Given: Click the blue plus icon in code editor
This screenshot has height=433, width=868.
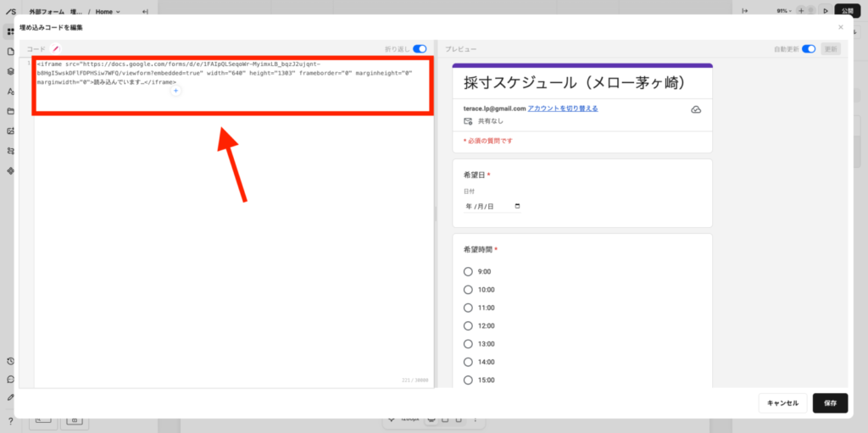Looking at the screenshot, I should [175, 90].
